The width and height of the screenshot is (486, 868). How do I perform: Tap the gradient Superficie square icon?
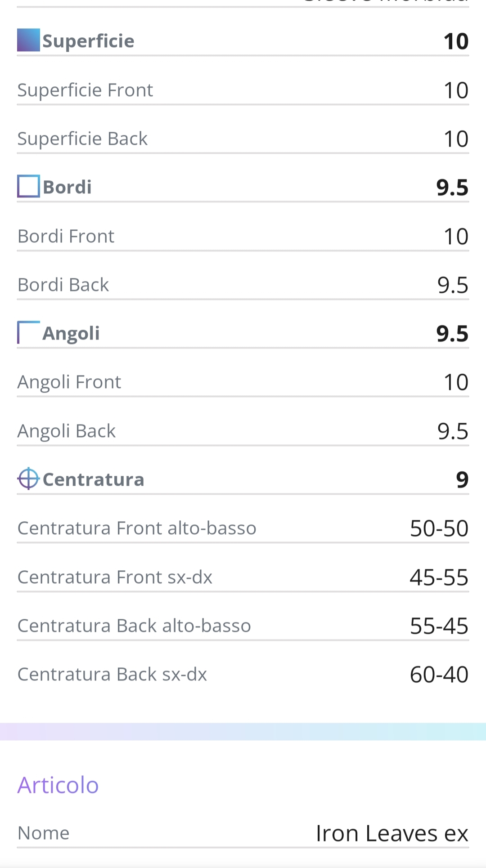point(28,40)
